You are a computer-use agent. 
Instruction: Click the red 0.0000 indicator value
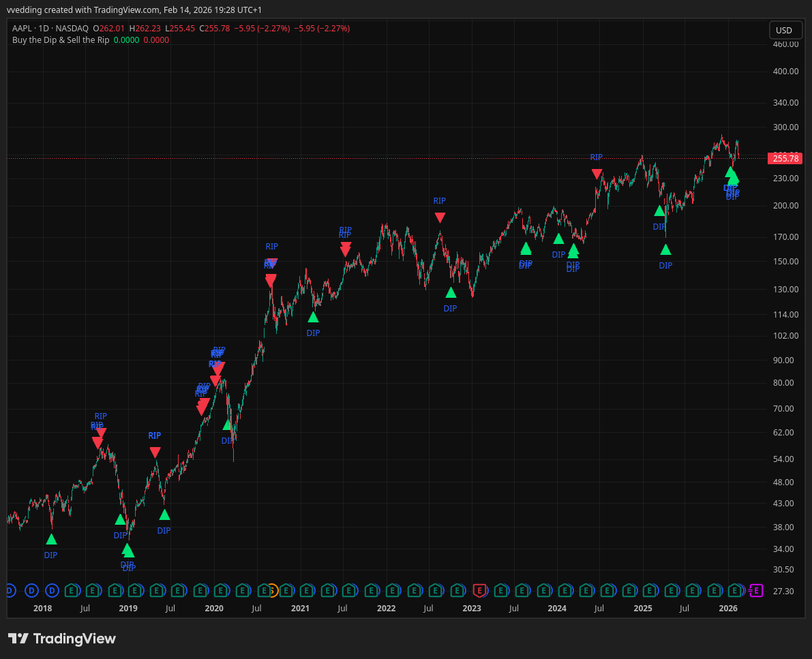[x=156, y=40]
